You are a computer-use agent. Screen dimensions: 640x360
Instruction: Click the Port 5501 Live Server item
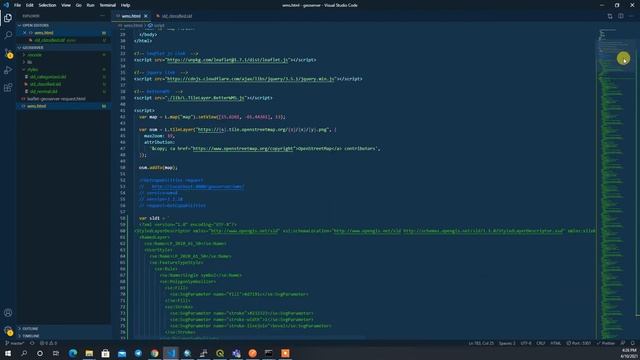point(578,343)
